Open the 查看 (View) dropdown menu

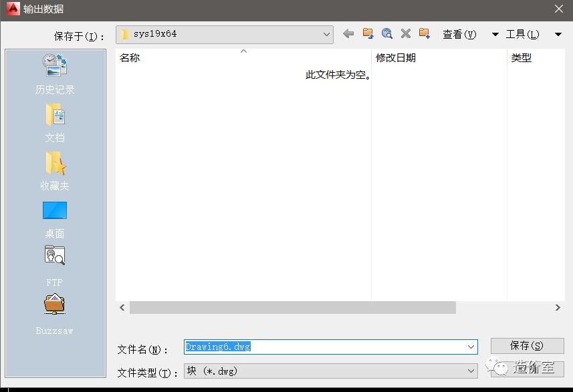pyautogui.click(x=463, y=33)
